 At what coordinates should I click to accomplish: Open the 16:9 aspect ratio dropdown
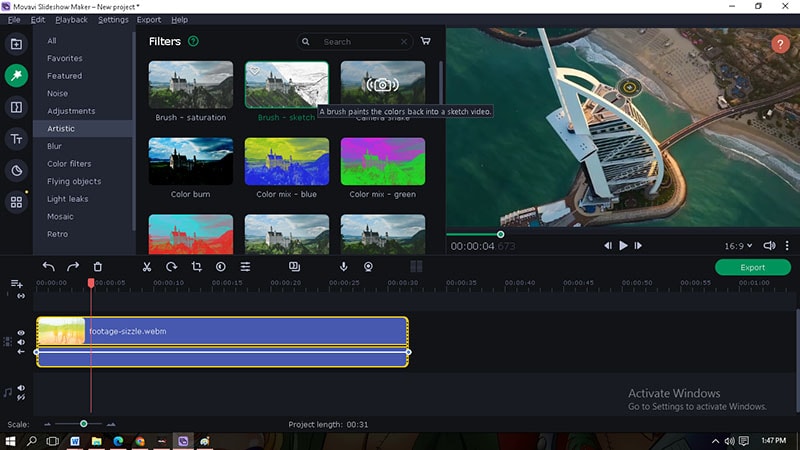coord(738,246)
